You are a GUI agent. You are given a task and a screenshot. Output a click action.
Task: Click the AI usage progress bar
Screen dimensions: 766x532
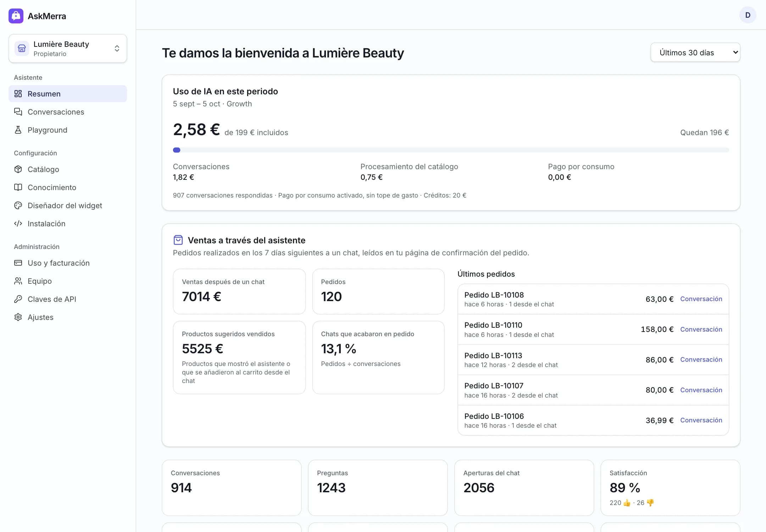coord(451,150)
